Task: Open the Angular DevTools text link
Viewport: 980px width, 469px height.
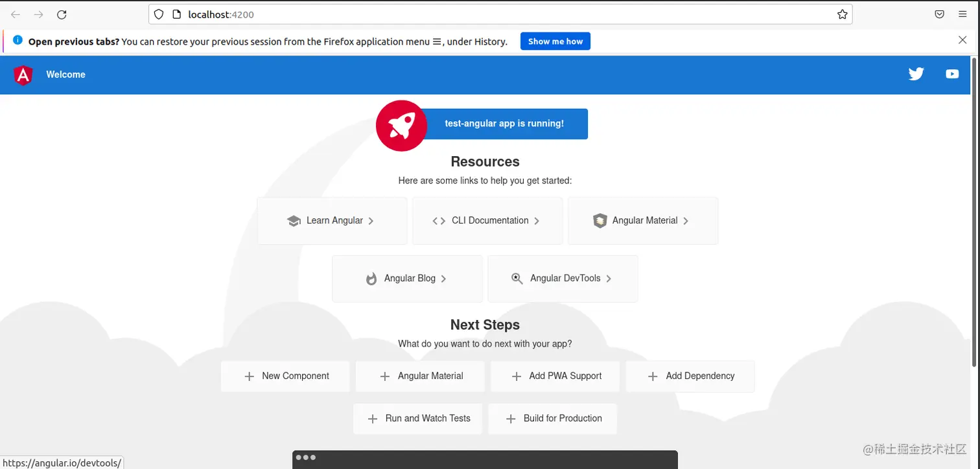Action: [x=565, y=278]
